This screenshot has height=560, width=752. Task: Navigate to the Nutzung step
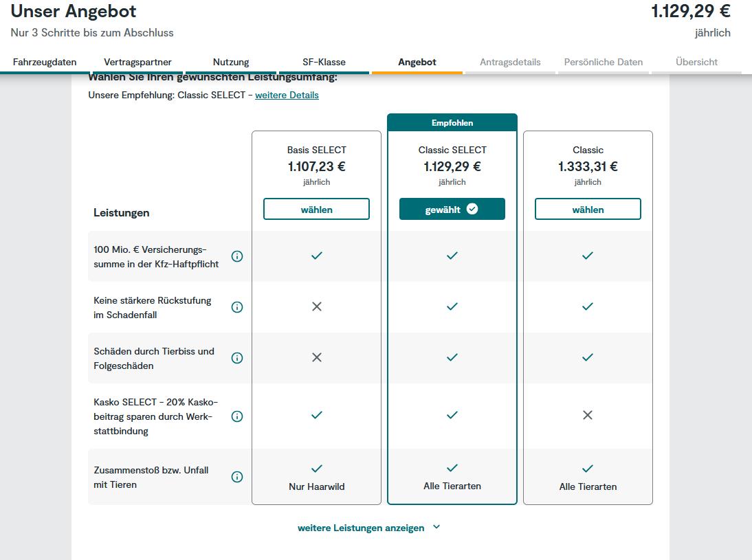(231, 62)
